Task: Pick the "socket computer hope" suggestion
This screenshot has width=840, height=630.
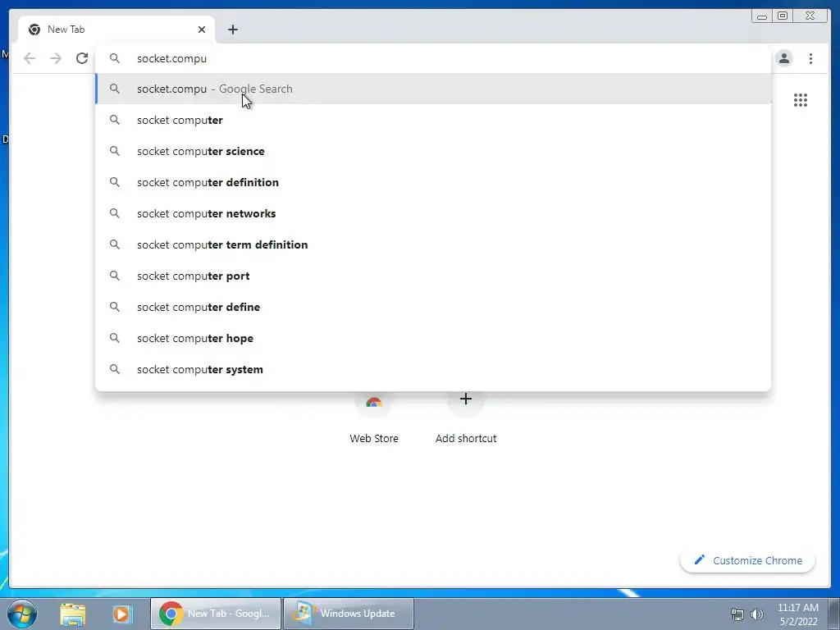Action: point(433,338)
